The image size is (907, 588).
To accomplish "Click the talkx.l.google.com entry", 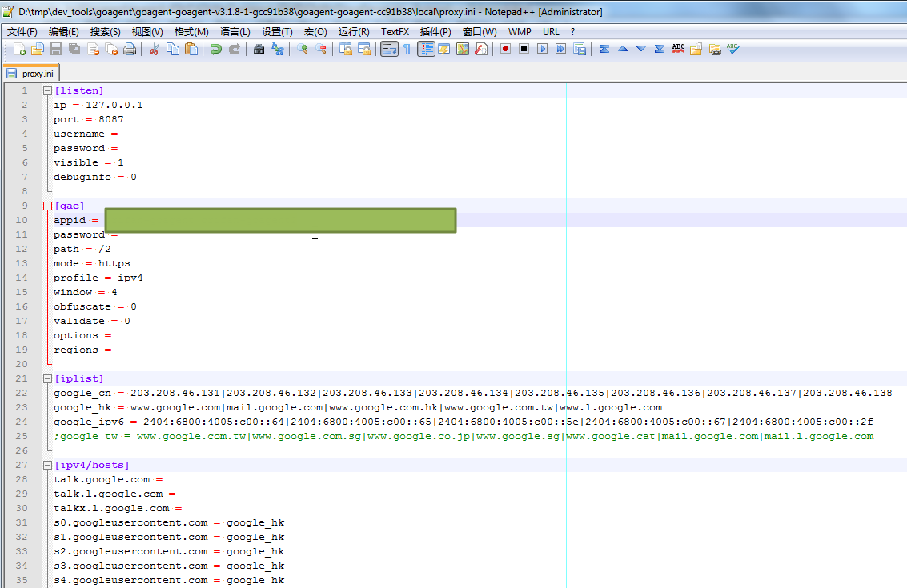I will (x=111, y=508).
